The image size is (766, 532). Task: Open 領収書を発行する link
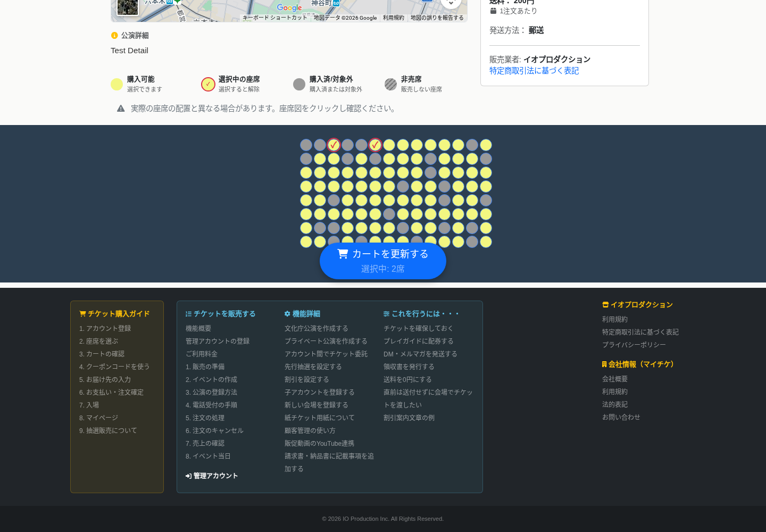click(409, 367)
